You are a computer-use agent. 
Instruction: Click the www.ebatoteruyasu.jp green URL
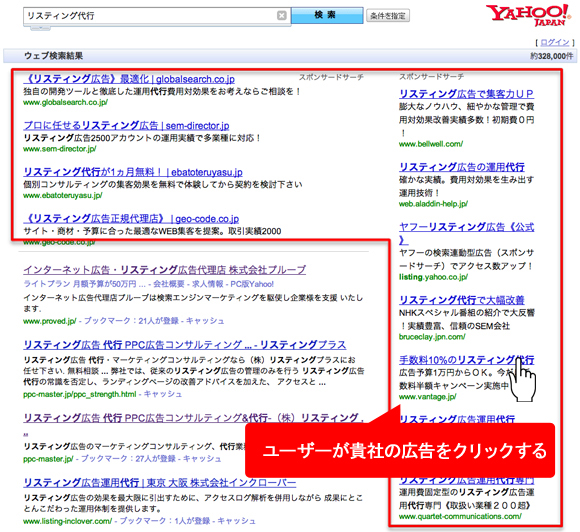[x=63, y=195]
